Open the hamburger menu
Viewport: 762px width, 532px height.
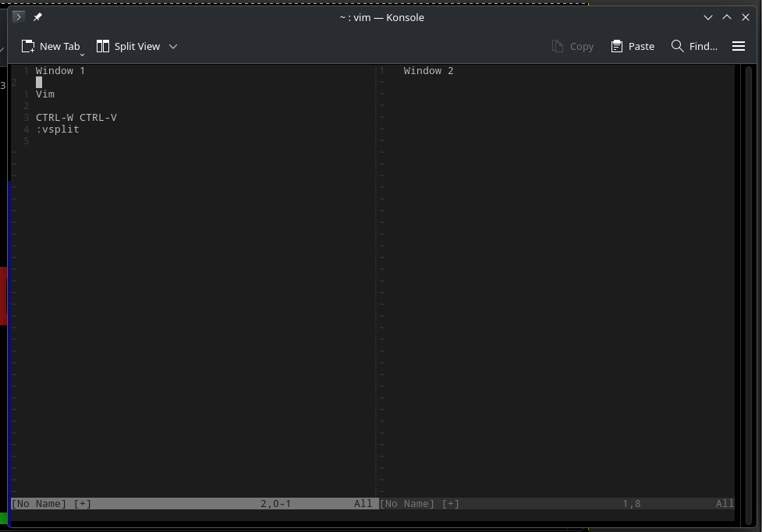point(739,47)
